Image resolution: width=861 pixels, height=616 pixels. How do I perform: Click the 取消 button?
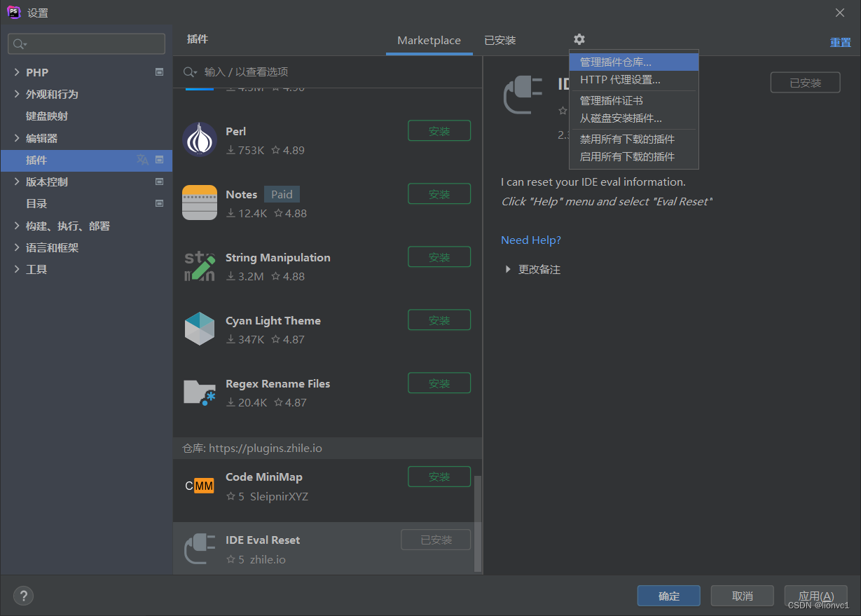point(742,596)
